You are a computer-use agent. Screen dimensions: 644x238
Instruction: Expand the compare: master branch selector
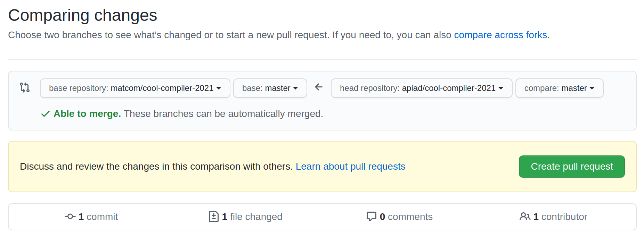559,88
